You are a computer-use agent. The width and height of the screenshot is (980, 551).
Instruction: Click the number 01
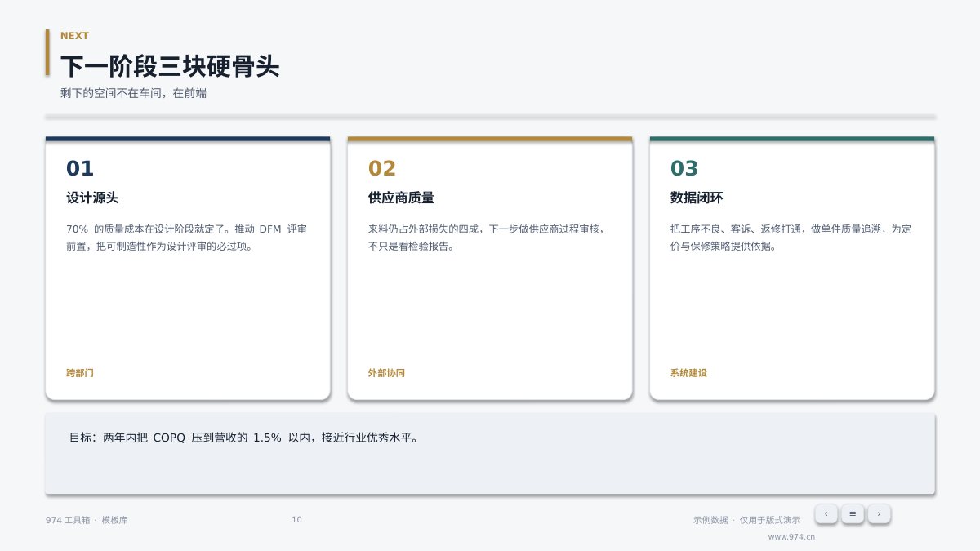click(x=80, y=168)
